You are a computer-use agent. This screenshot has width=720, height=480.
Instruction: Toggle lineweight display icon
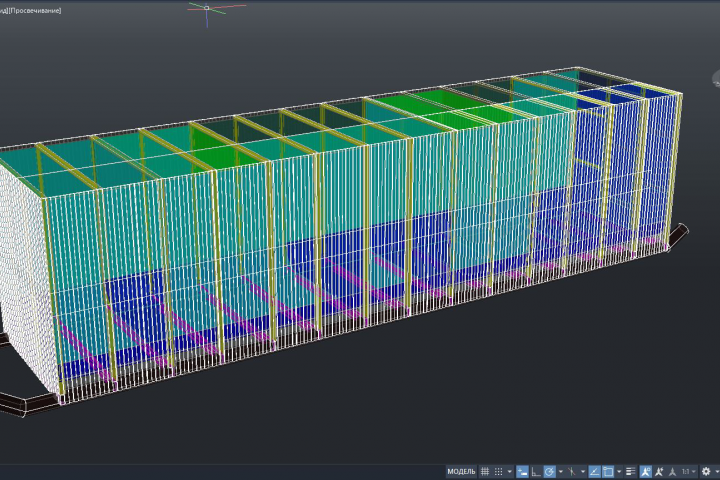click(x=630, y=472)
